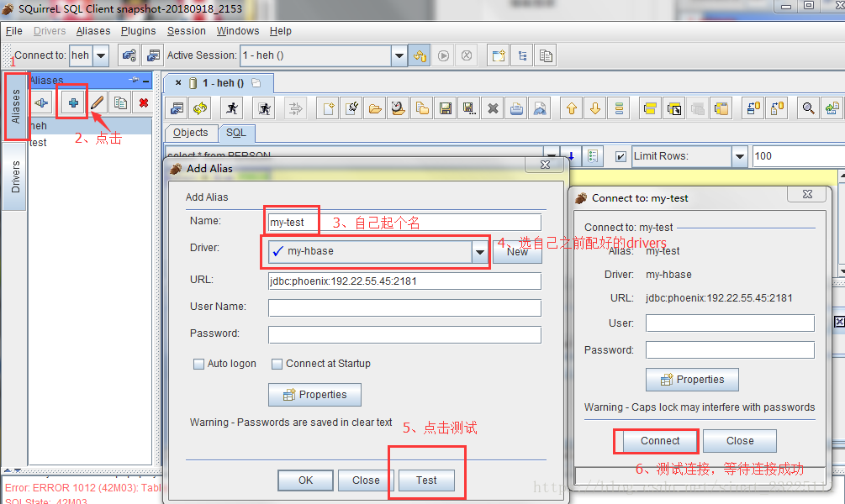Screen dimensions: 845x504
Task: Click the commit/rollback toggle icon after Active Session
Action: [x=420, y=55]
